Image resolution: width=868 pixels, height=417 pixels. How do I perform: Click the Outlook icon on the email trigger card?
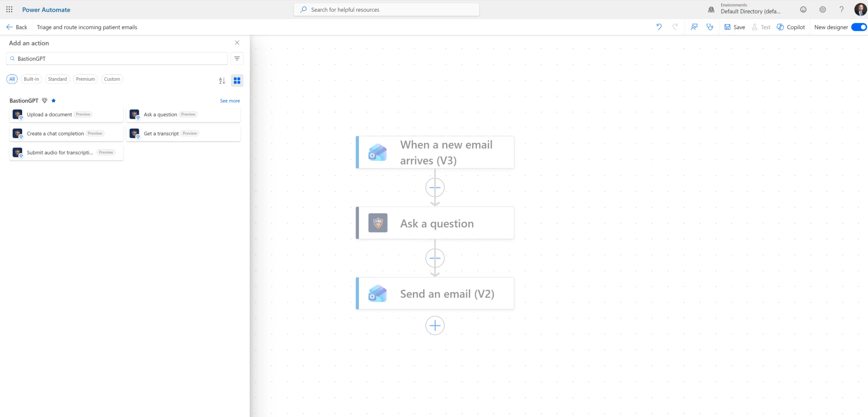pyautogui.click(x=378, y=152)
